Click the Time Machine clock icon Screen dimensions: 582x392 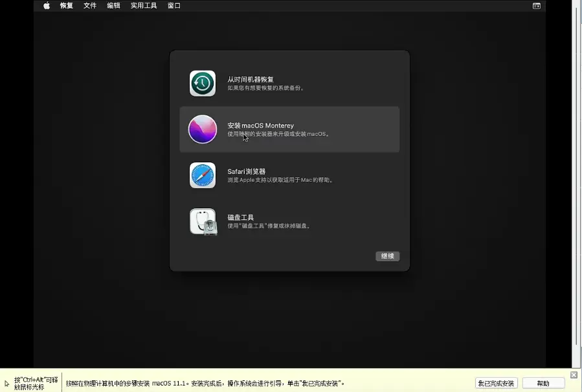pyautogui.click(x=202, y=83)
